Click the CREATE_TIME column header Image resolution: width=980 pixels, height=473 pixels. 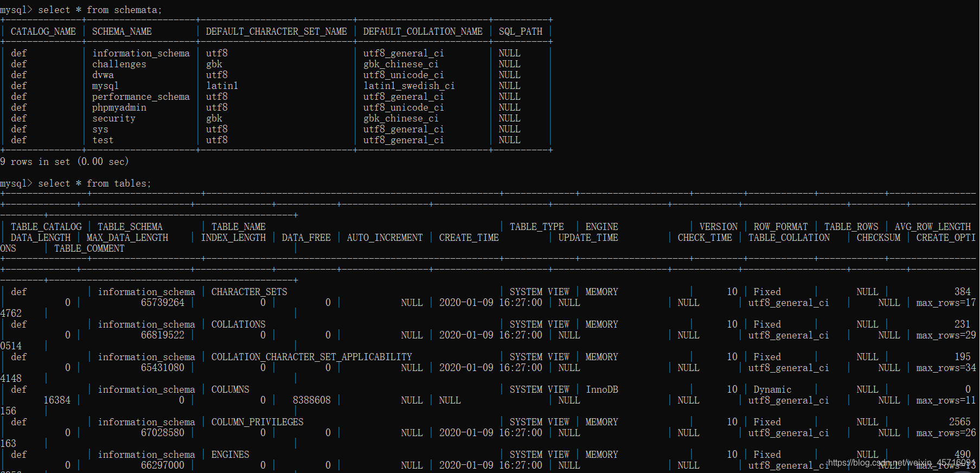click(x=469, y=238)
